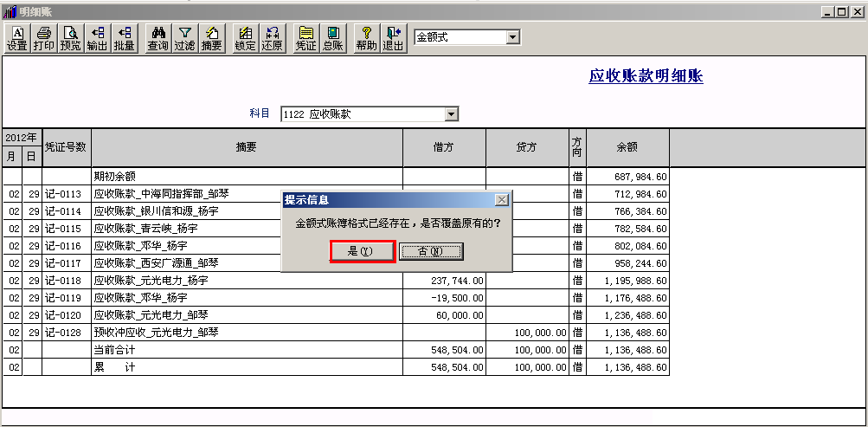Click the 当前合计 row label
The image size is (868, 427).
114,350
